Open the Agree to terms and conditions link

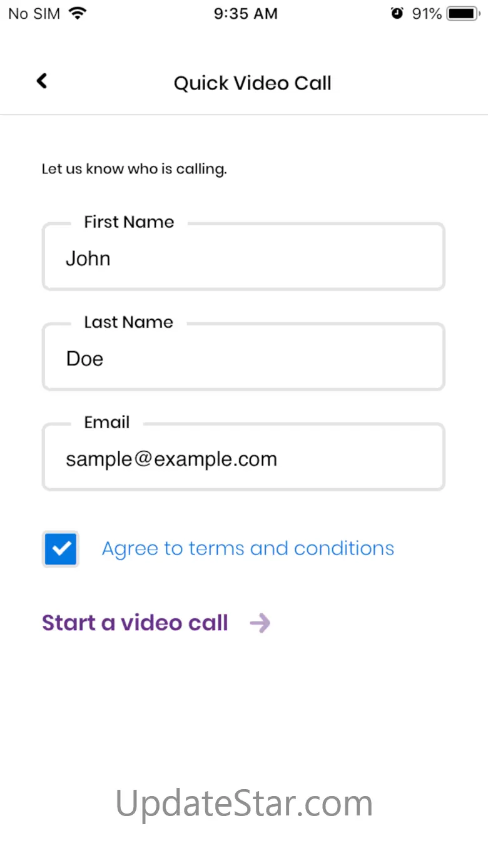248,549
